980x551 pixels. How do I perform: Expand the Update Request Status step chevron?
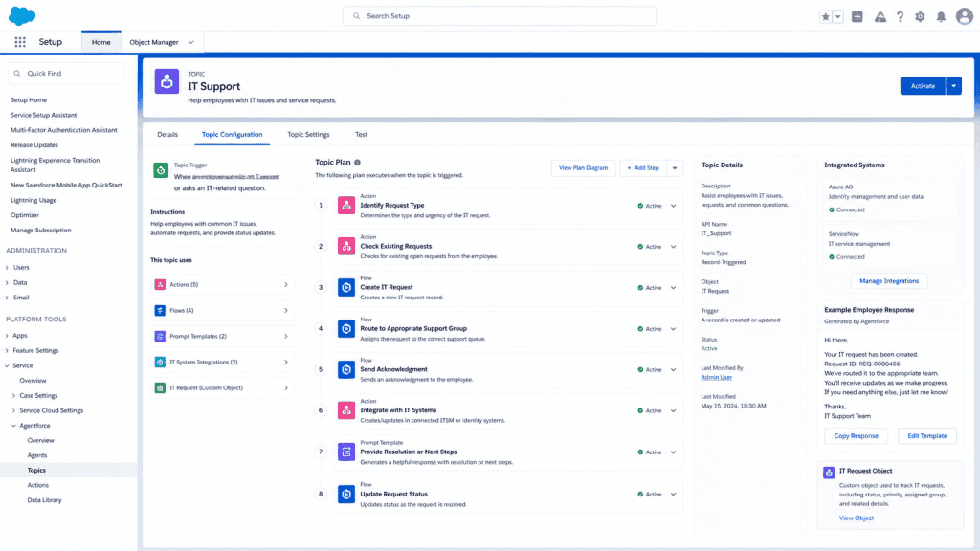[x=673, y=495]
